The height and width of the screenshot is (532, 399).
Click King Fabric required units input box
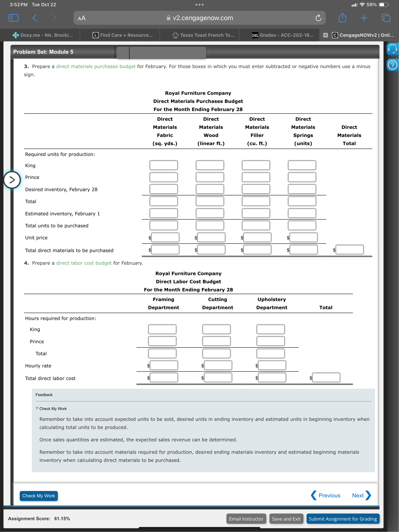tap(164, 165)
